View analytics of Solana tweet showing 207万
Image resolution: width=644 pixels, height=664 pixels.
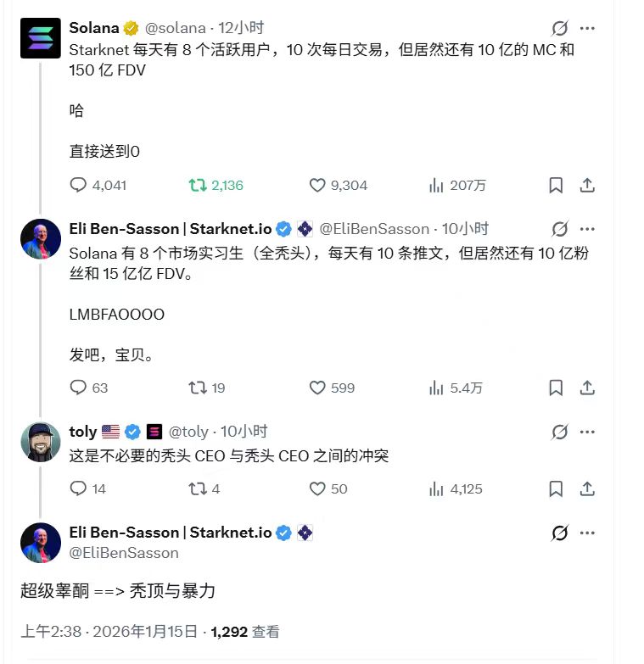pos(457,185)
